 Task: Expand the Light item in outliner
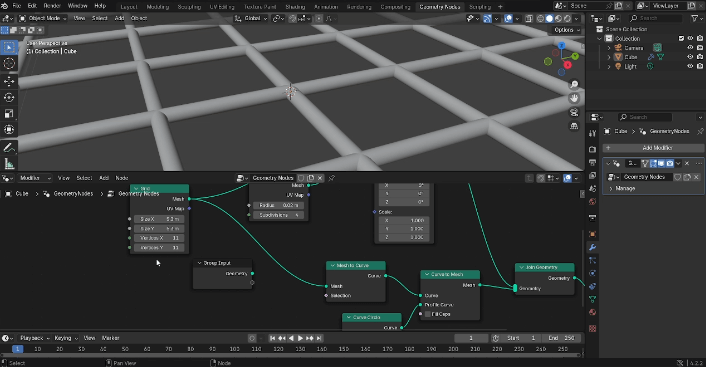click(x=609, y=66)
